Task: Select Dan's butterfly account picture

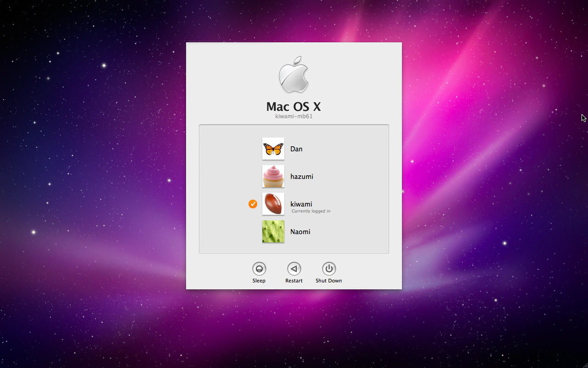Action: point(273,149)
